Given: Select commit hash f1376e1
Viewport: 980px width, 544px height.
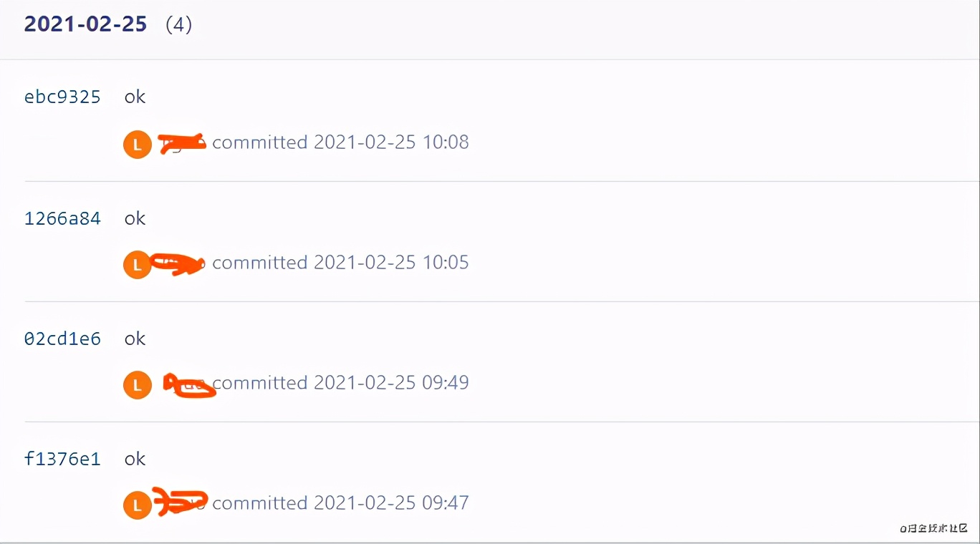Looking at the screenshot, I should coord(62,459).
